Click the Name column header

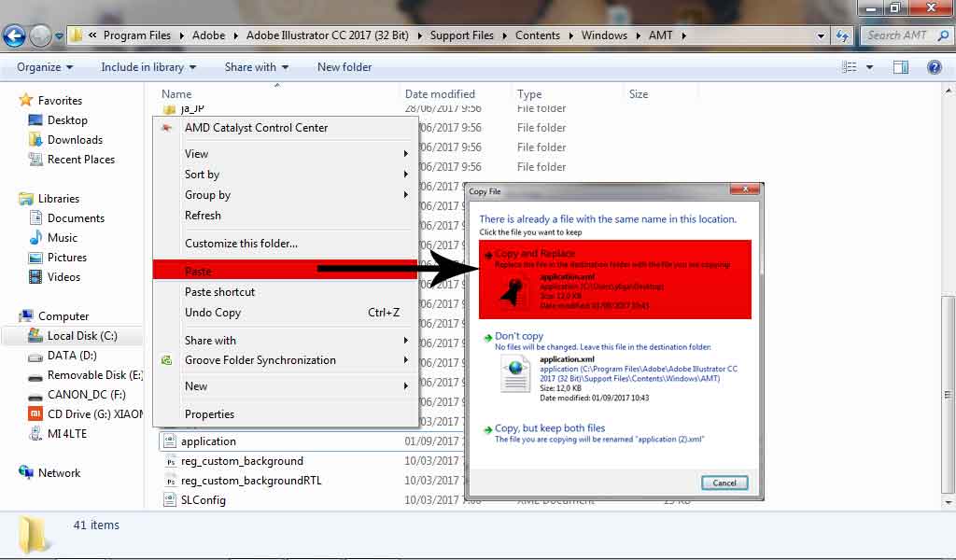[176, 94]
